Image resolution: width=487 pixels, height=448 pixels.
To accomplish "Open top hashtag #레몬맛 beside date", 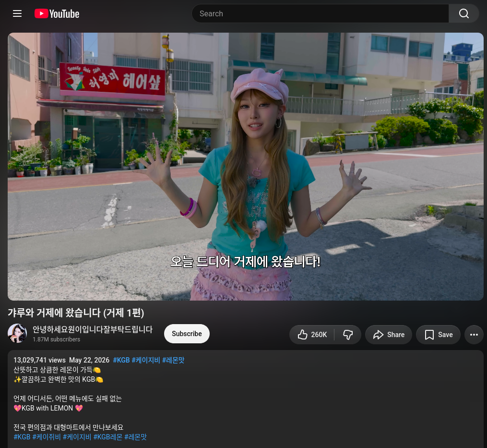I will click(173, 360).
